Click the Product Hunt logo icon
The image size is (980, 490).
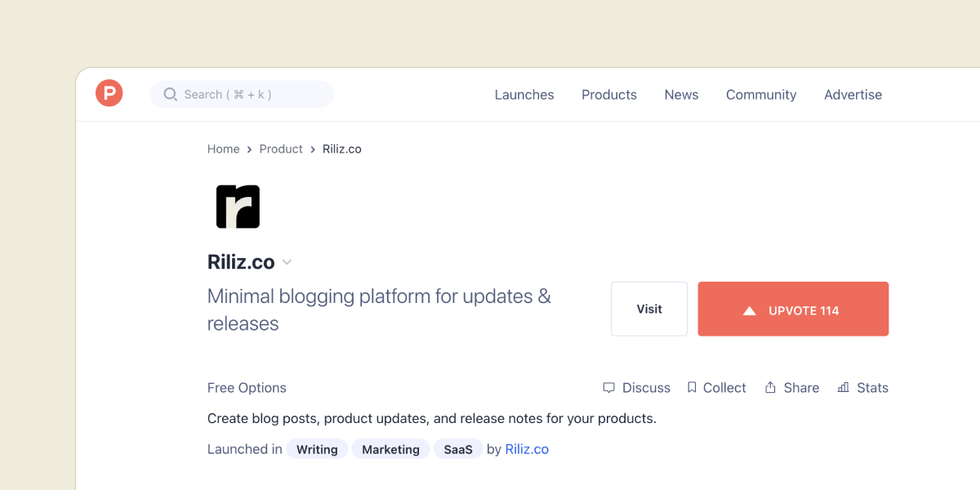(109, 93)
